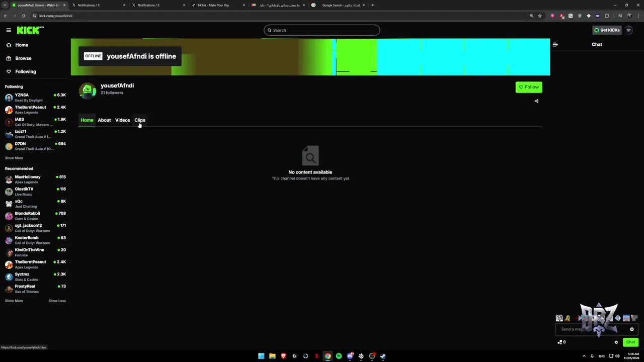Click the yousefAfndi channel avatar
This screenshot has width=644, height=362.
pos(88,90)
